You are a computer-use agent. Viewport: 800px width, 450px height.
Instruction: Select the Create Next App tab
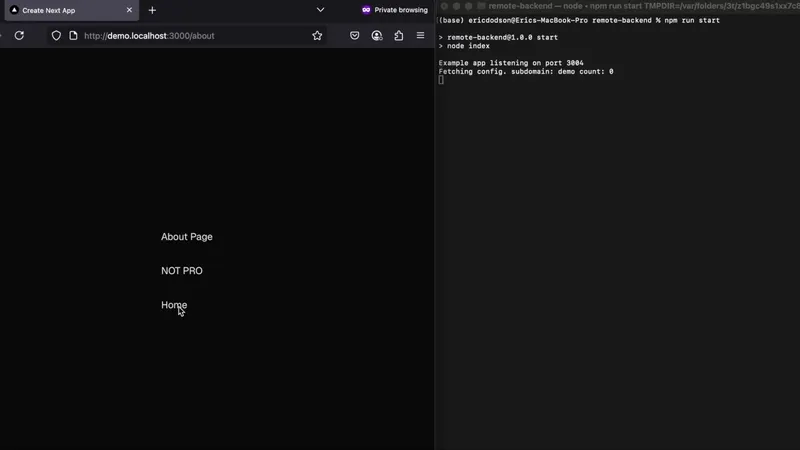tap(71, 10)
